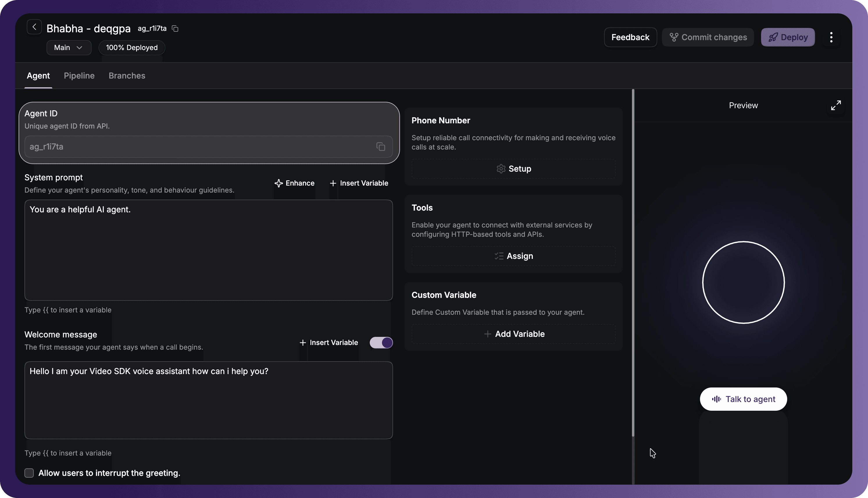Viewport: 868px width, 498px height.
Task: Toggle the Welcome message switch off
Action: (381, 343)
